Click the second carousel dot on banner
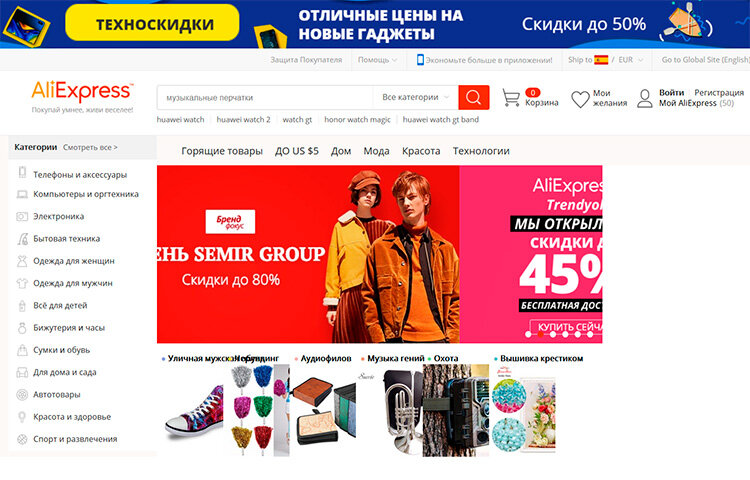This screenshot has height=480, width=750. click(540, 335)
